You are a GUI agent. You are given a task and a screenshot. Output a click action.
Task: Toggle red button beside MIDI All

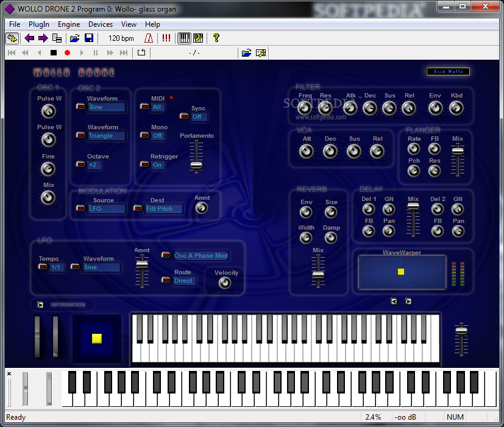click(144, 107)
